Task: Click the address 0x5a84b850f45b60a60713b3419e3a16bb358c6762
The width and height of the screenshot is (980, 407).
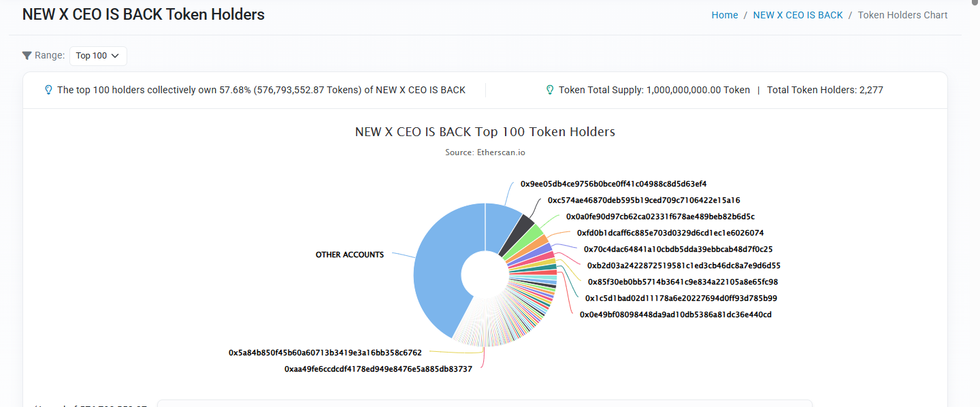Action: 325,353
